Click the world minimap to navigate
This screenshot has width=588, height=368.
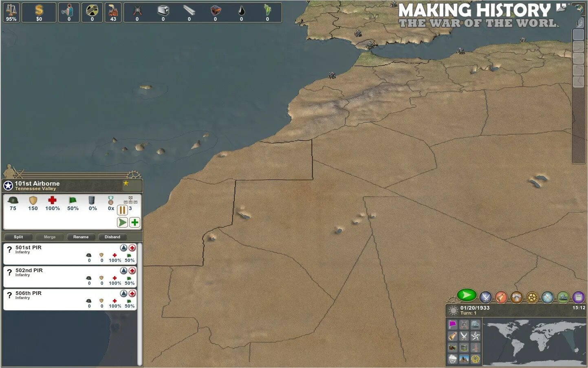(534, 340)
